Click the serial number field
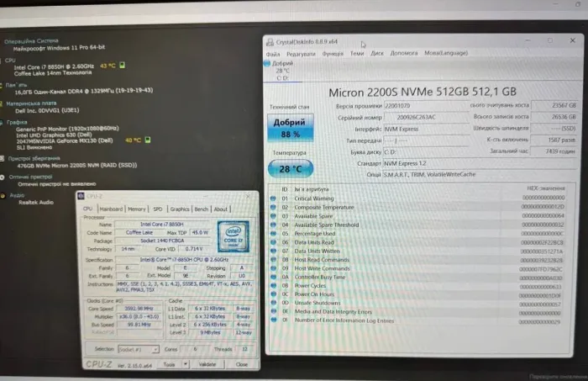Screen dimensions: 588x381 [x=427, y=118]
